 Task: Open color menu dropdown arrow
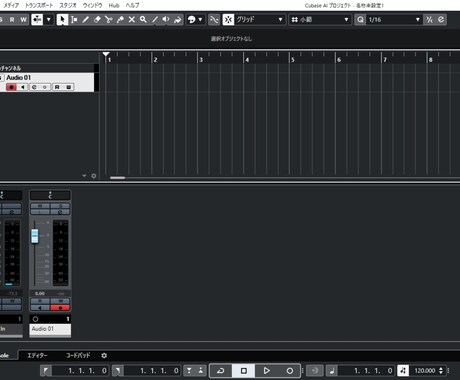[x=200, y=20]
